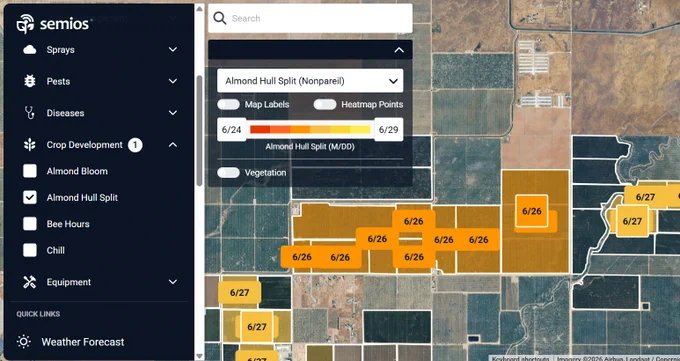The height and width of the screenshot is (361, 680).
Task: Click the sidebar scroll down arrow
Action: point(199,356)
